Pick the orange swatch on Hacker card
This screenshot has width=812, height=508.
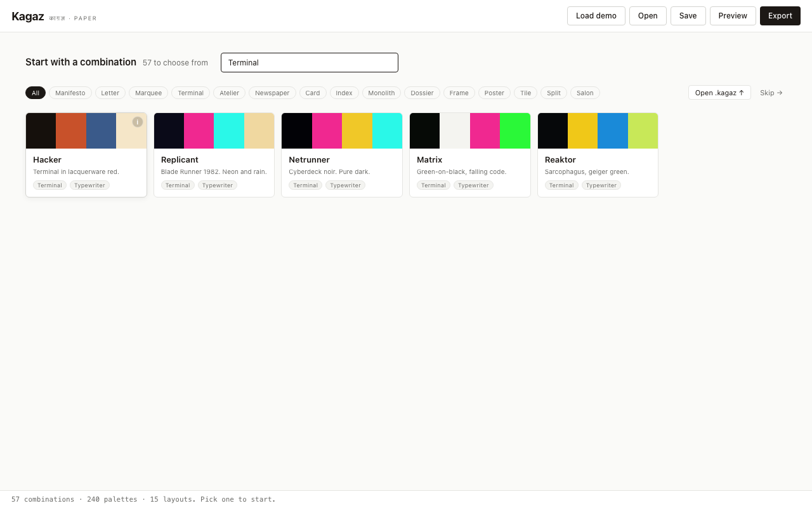(x=71, y=131)
